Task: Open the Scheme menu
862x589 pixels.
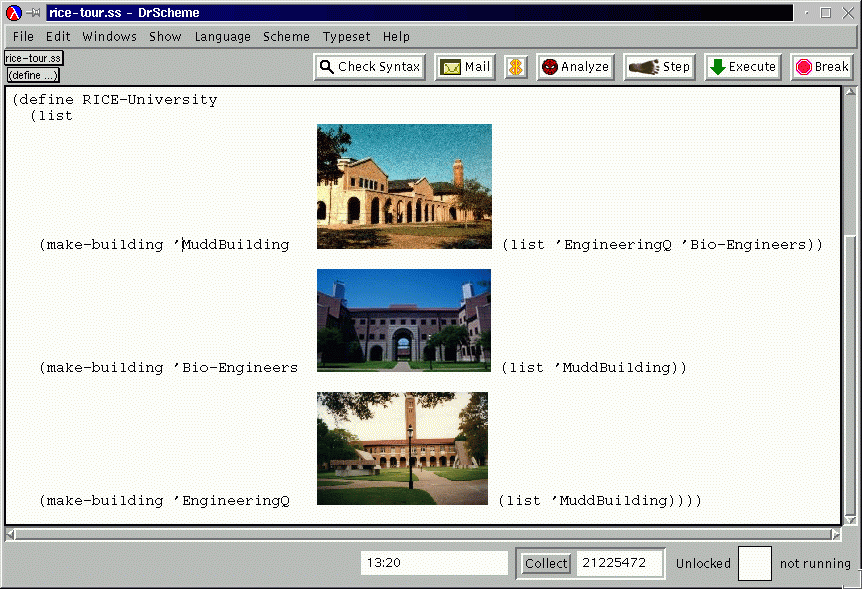Action: [286, 37]
